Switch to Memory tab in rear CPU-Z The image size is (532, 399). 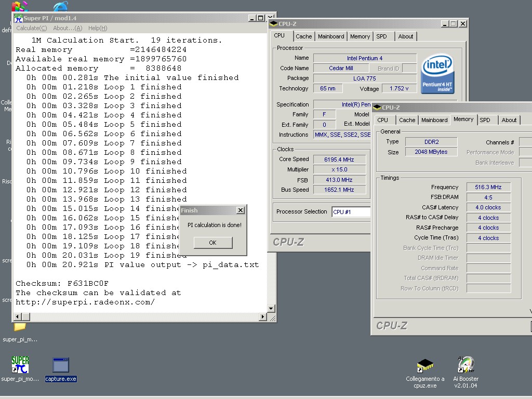pos(360,36)
